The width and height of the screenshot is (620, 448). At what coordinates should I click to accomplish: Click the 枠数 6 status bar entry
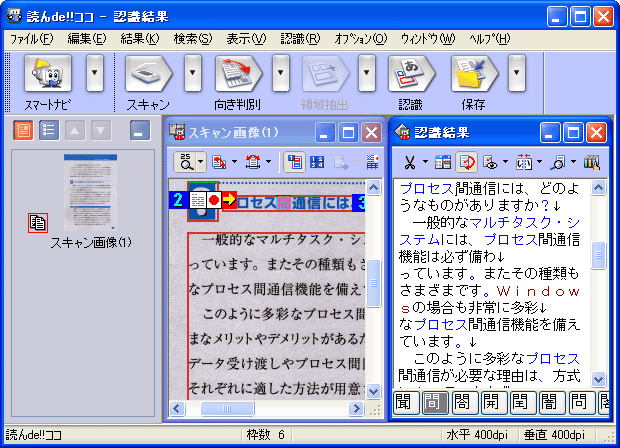point(266,435)
